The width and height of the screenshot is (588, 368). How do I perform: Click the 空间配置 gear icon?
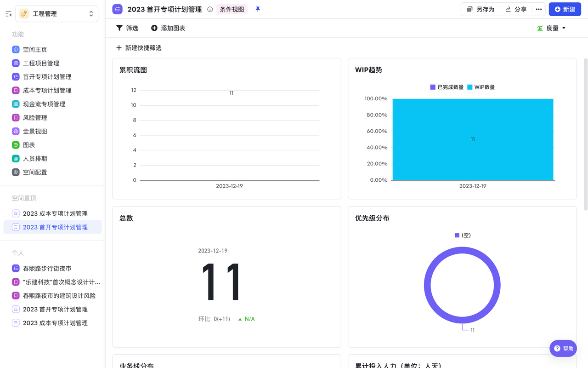[x=16, y=172]
